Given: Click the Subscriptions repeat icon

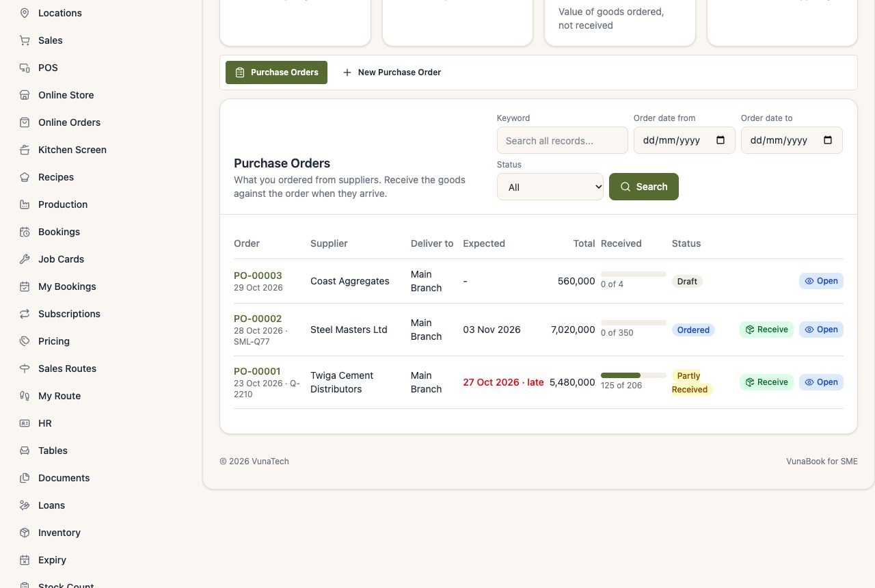Looking at the screenshot, I should tap(25, 314).
